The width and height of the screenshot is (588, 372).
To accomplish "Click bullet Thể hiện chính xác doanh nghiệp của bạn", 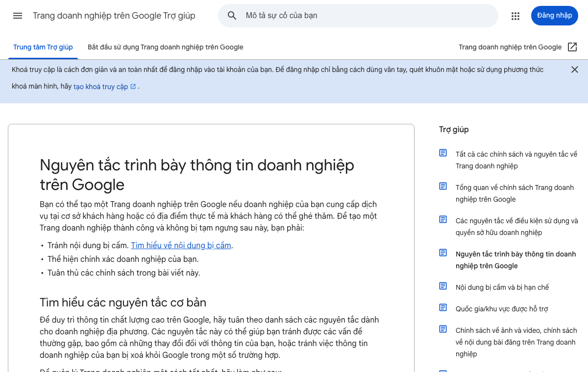I will [x=123, y=259].
